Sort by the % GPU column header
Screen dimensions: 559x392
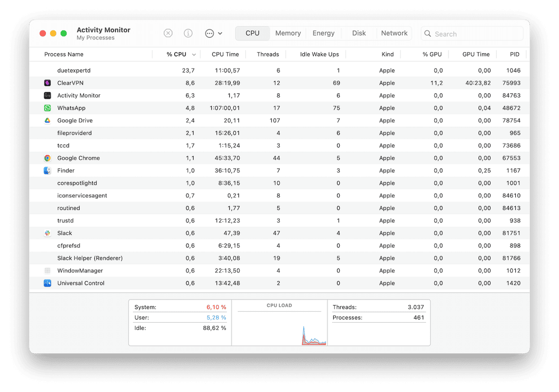tap(432, 54)
